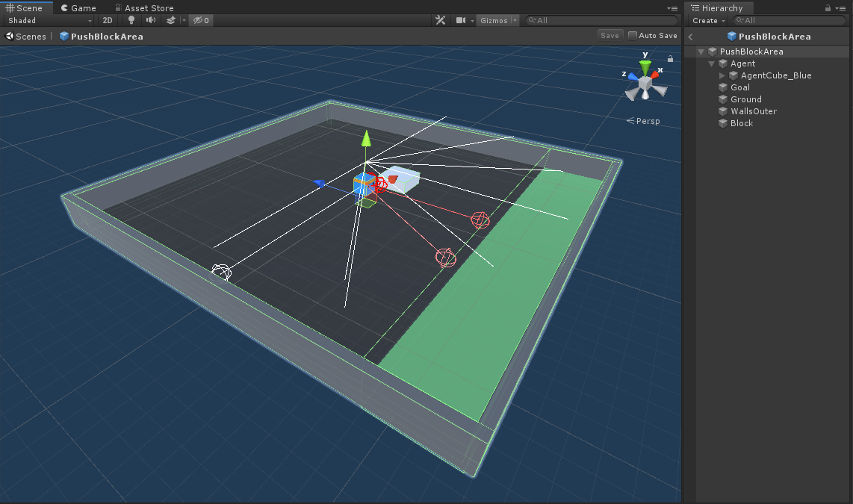This screenshot has width=853, height=504.
Task: Click PushBlockArea header in Hierarchy
Action: [769, 37]
